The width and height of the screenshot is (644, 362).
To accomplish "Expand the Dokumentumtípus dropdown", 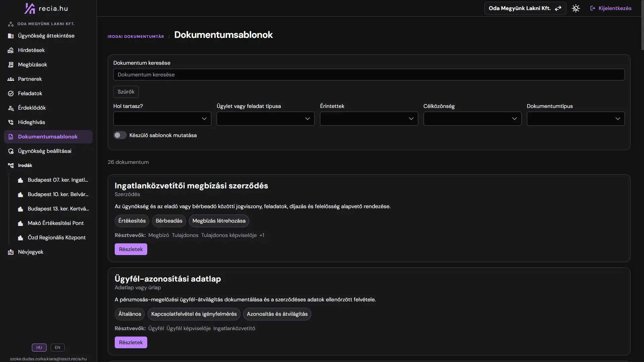I will tap(576, 119).
